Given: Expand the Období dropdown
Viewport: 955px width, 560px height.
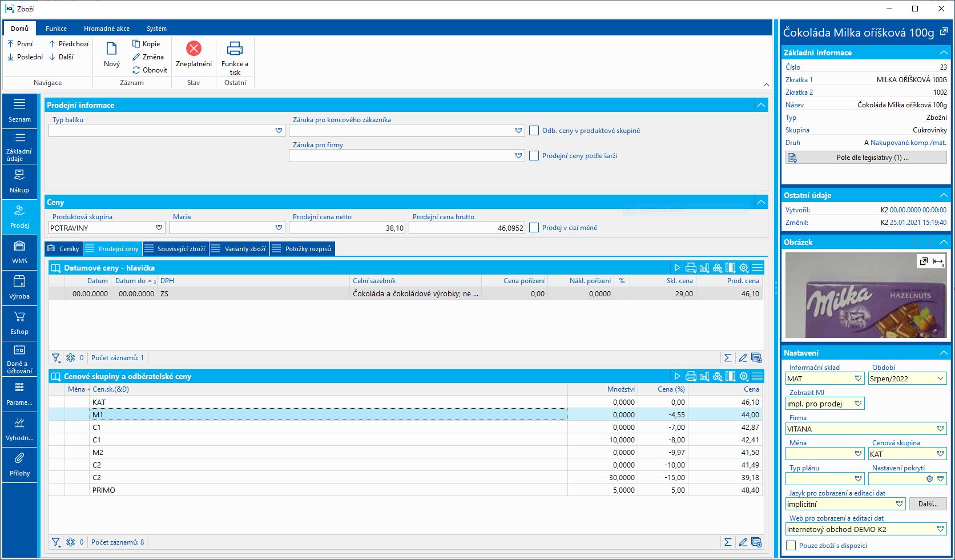Looking at the screenshot, I should coord(940,378).
